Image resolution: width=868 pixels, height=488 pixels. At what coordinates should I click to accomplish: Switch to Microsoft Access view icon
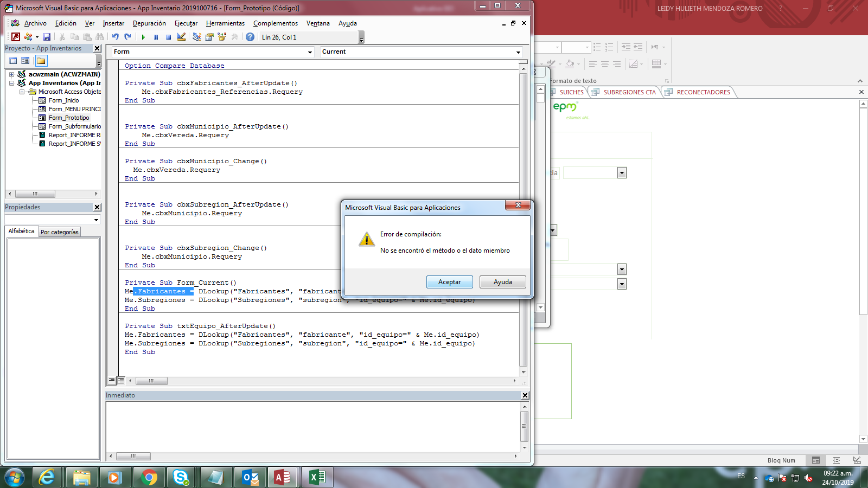pyautogui.click(x=16, y=37)
